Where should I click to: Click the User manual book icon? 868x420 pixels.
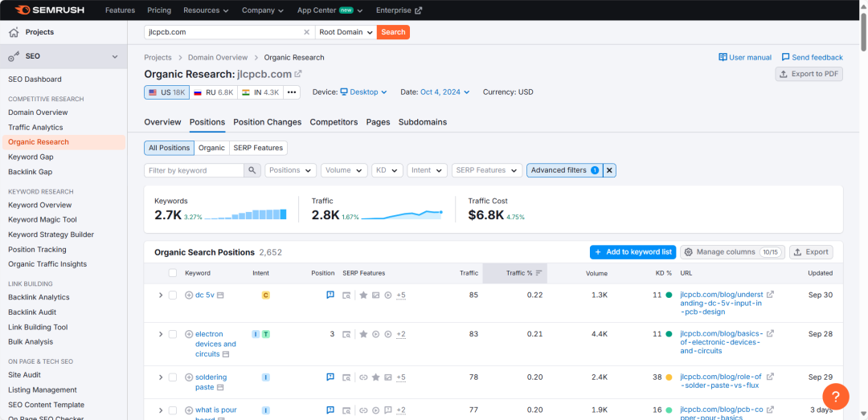(x=723, y=57)
